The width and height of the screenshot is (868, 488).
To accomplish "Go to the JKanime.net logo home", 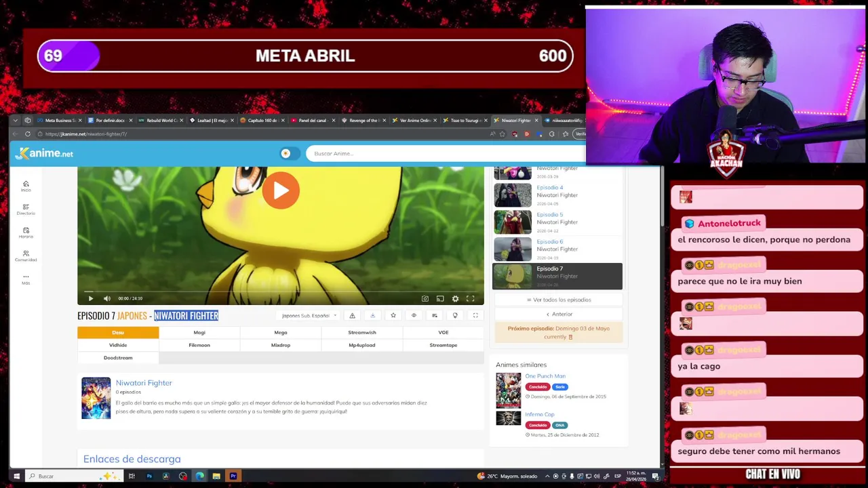I will [44, 154].
